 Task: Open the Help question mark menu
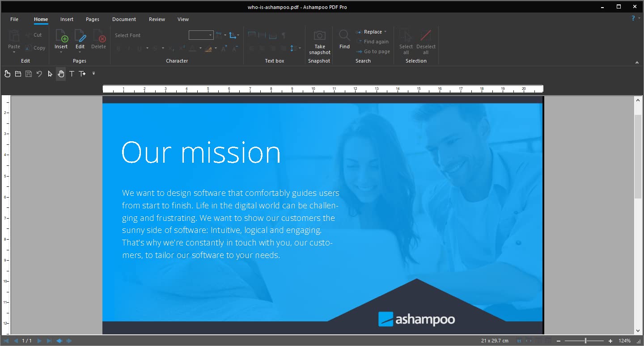(634, 18)
